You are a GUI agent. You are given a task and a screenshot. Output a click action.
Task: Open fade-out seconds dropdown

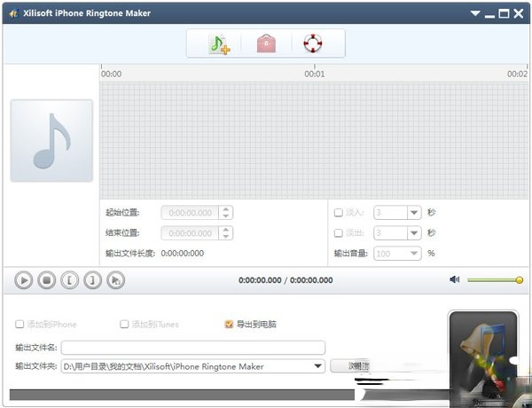point(414,233)
